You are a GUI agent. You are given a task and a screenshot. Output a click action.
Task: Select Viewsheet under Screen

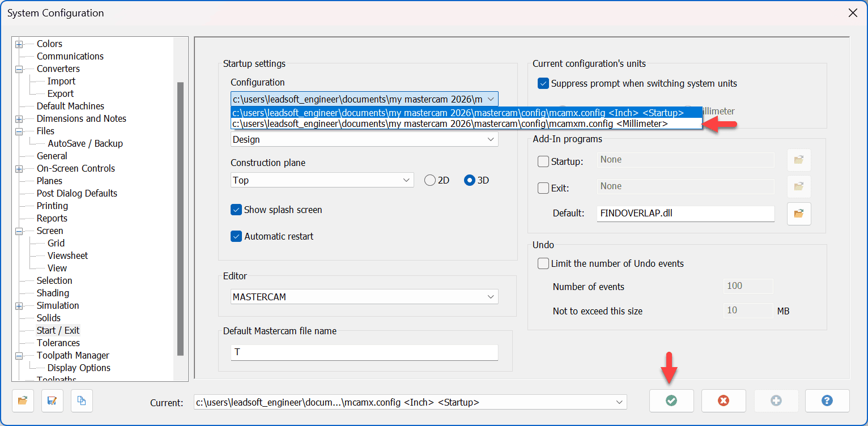pos(68,255)
